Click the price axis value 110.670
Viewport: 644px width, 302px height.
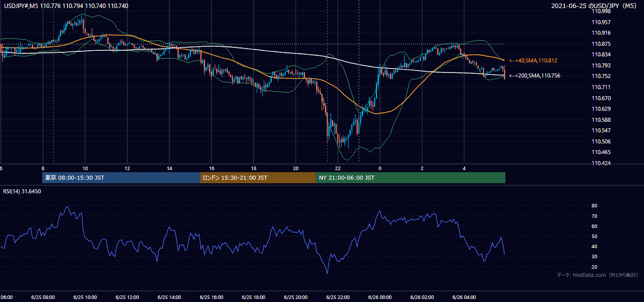601,98
